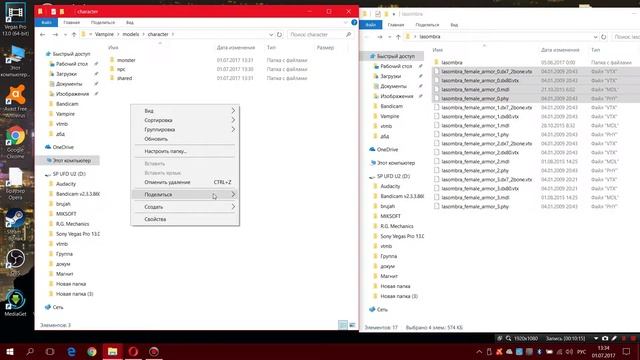Open Сортировка submenu in context menu

pyautogui.click(x=185, y=120)
